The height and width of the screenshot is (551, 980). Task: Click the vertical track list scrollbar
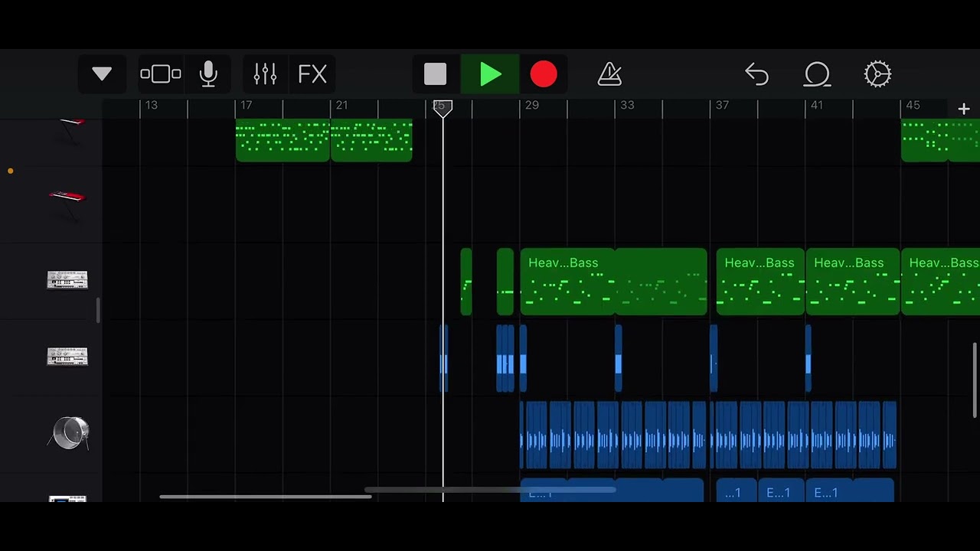pyautogui.click(x=975, y=380)
